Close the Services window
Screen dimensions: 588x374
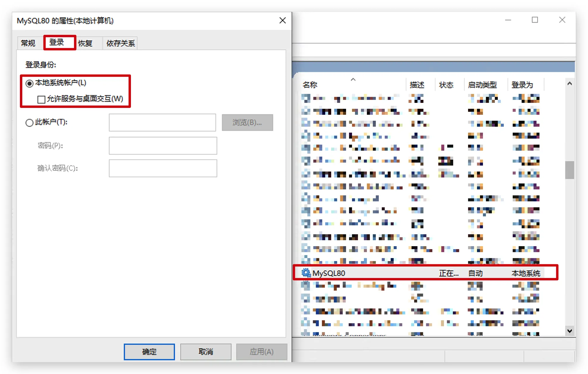point(562,20)
